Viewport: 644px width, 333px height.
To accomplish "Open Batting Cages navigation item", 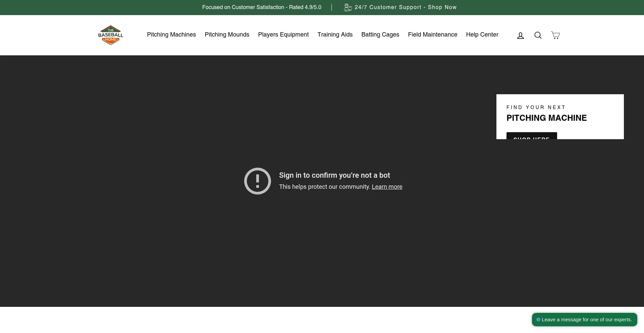I will coord(380,35).
